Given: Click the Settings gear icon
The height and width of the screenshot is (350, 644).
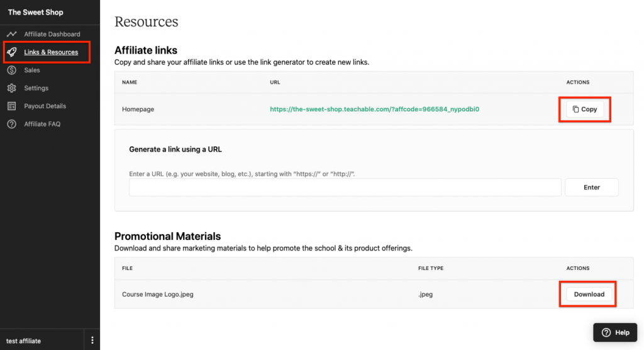Looking at the screenshot, I should (x=11, y=88).
